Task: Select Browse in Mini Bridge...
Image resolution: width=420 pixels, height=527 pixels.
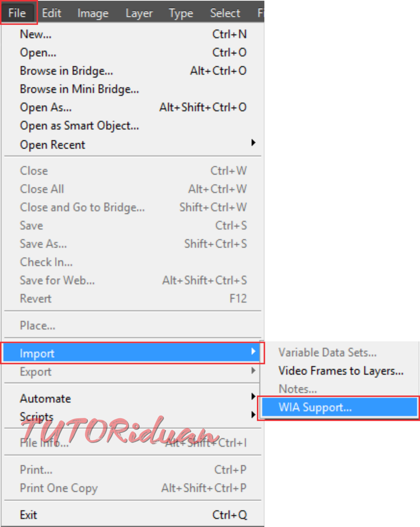Action: (133, 89)
